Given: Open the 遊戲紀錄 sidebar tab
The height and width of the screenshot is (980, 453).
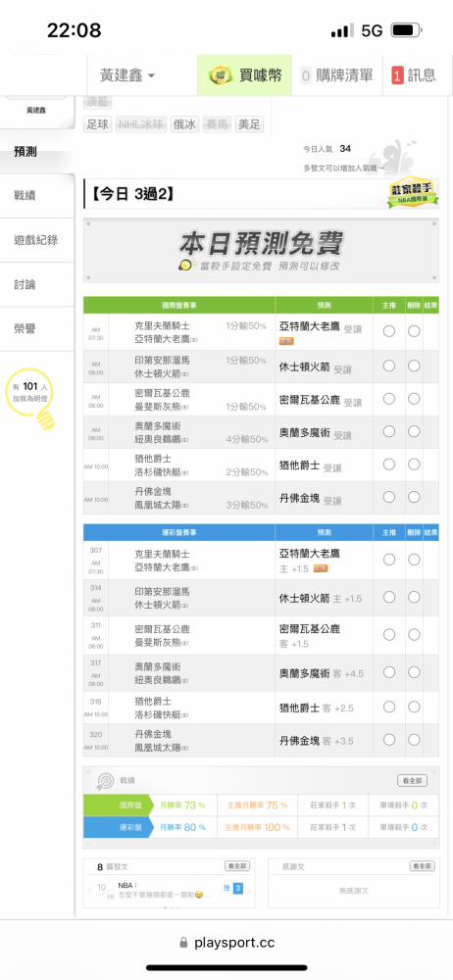Looking at the screenshot, I should point(37,240).
